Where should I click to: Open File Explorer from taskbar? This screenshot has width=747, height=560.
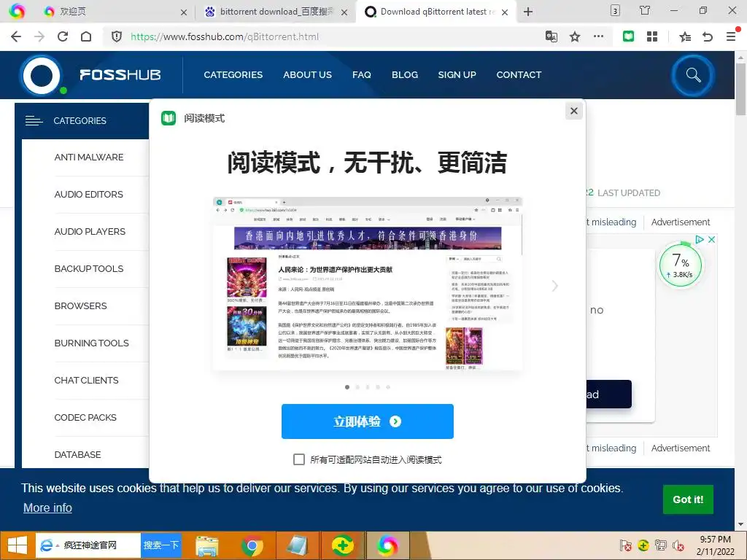click(x=207, y=545)
